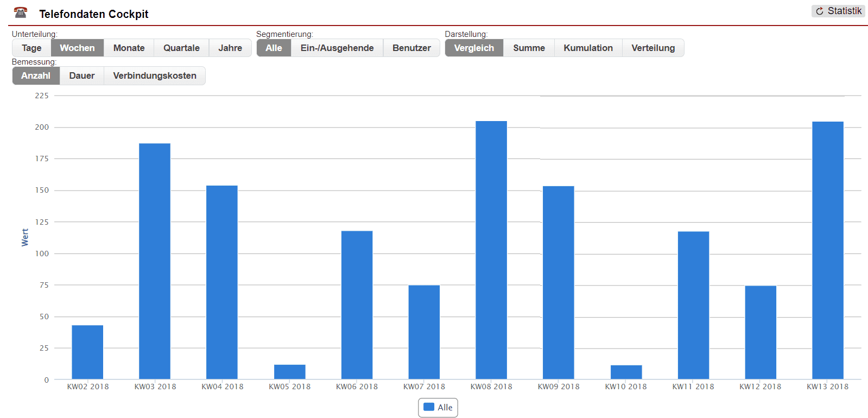Switch display to Summe
This screenshot has width=868, height=418.
tap(529, 48)
